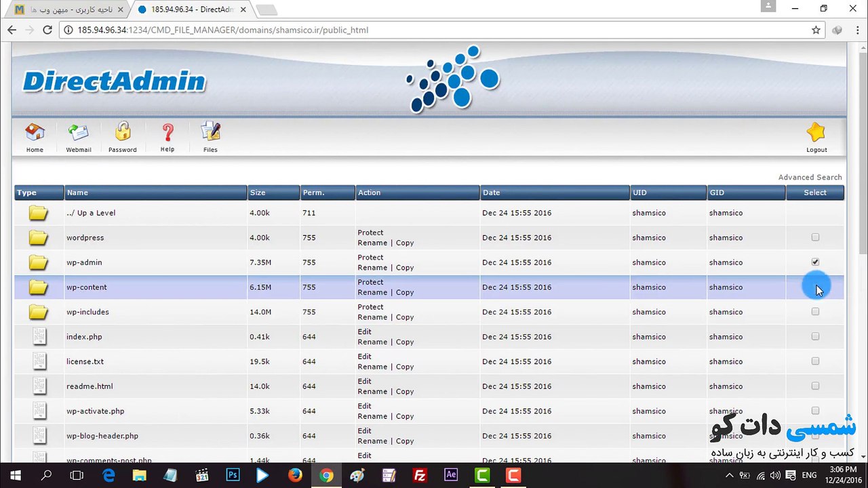Click the browser address bar URL
The image size is (868, 488).
222,30
